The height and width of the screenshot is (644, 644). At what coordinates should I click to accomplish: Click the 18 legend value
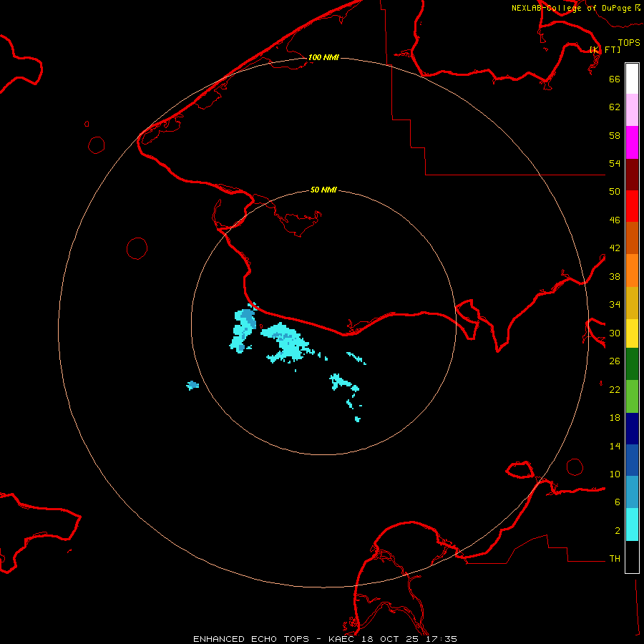tap(615, 418)
